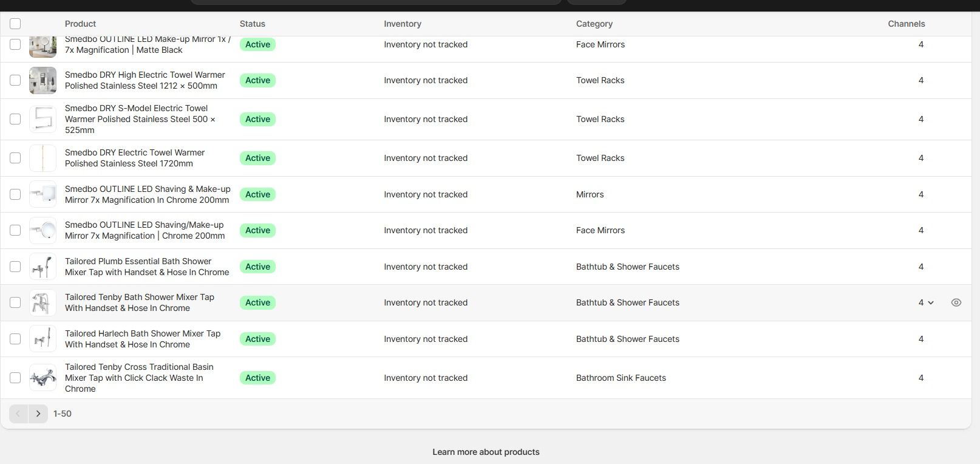The height and width of the screenshot is (464, 980).
Task: Click Active badge for Tenby Cross Basin Mixer
Action: coord(257,378)
